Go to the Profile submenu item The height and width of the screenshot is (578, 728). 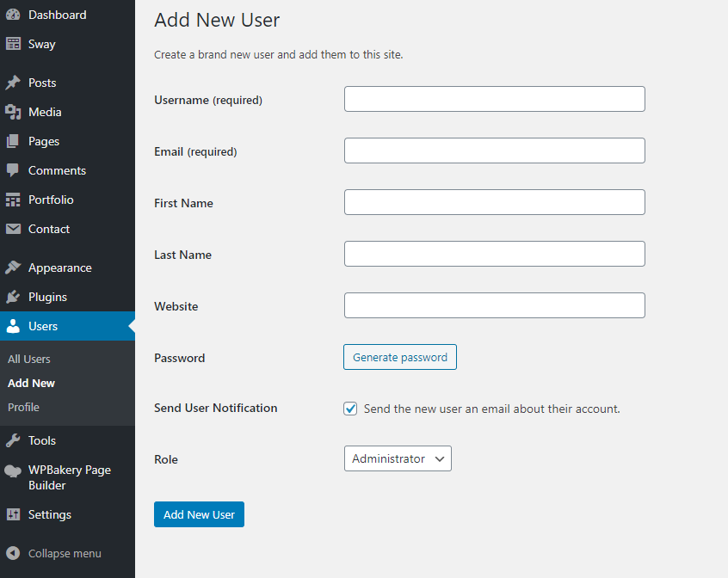click(x=24, y=407)
